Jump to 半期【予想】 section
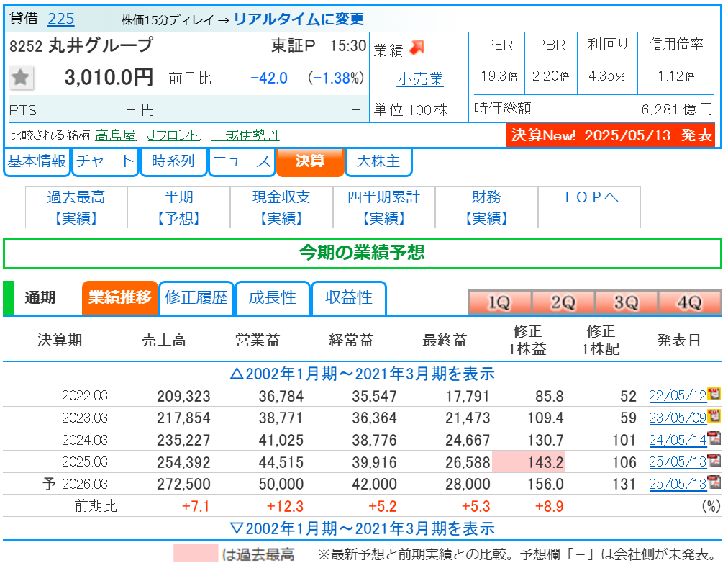This screenshot has height=563, width=728. pyautogui.click(x=178, y=207)
